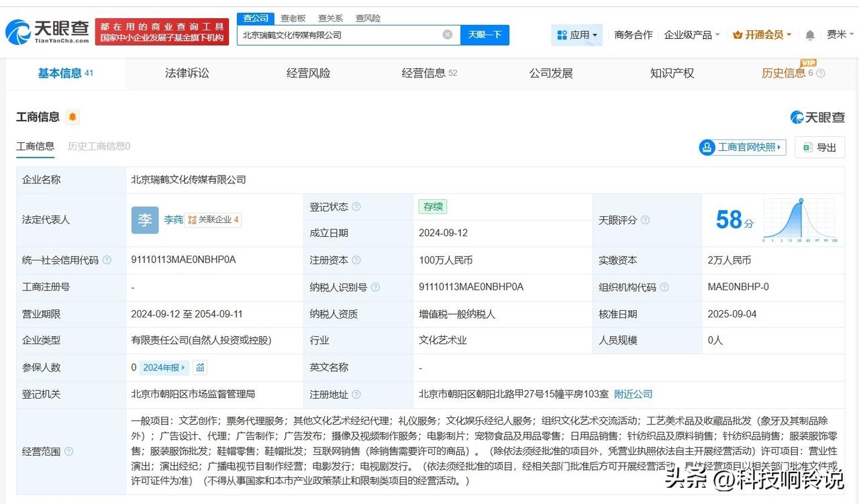859x504 pixels.
Task: Click the help icon beside 登记状态
Action: pyautogui.click(x=356, y=207)
